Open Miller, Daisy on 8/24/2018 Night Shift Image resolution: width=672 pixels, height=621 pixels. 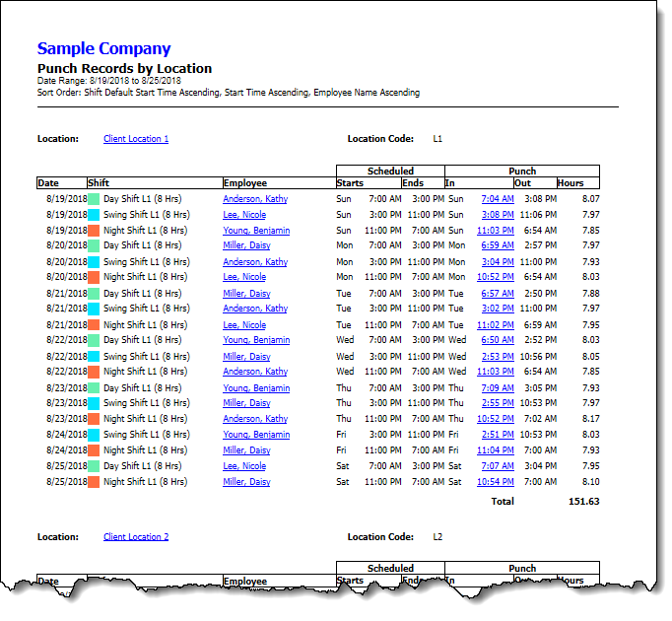coord(246,449)
